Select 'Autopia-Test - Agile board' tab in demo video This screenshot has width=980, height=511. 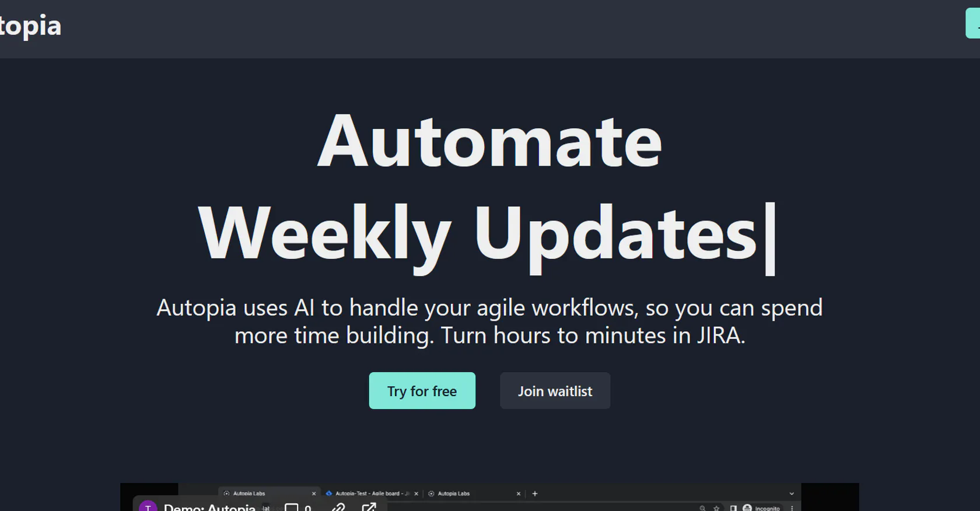click(371, 494)
